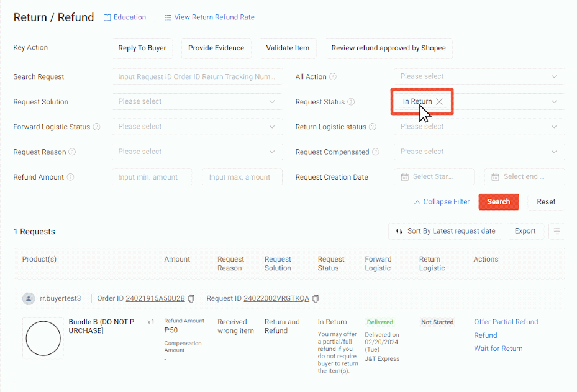Click info icon next to Forward Logistic Status
The image size is (577, 392).
click(x=96, y=127)
